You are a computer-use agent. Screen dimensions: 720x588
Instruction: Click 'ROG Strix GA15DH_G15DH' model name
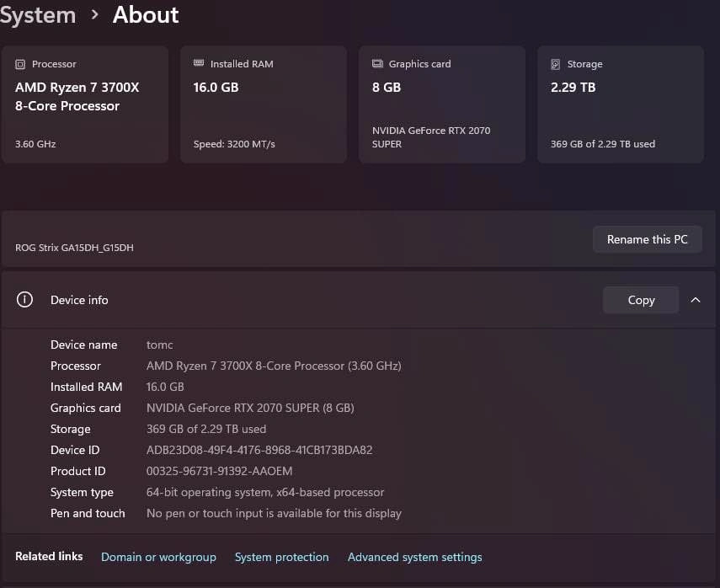pyautogui.click(x=74, y=248)
